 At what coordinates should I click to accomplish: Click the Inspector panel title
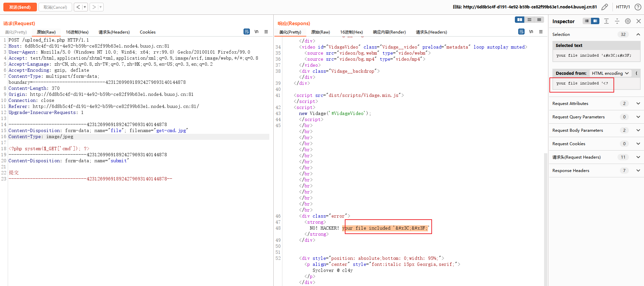coord(563,21)
